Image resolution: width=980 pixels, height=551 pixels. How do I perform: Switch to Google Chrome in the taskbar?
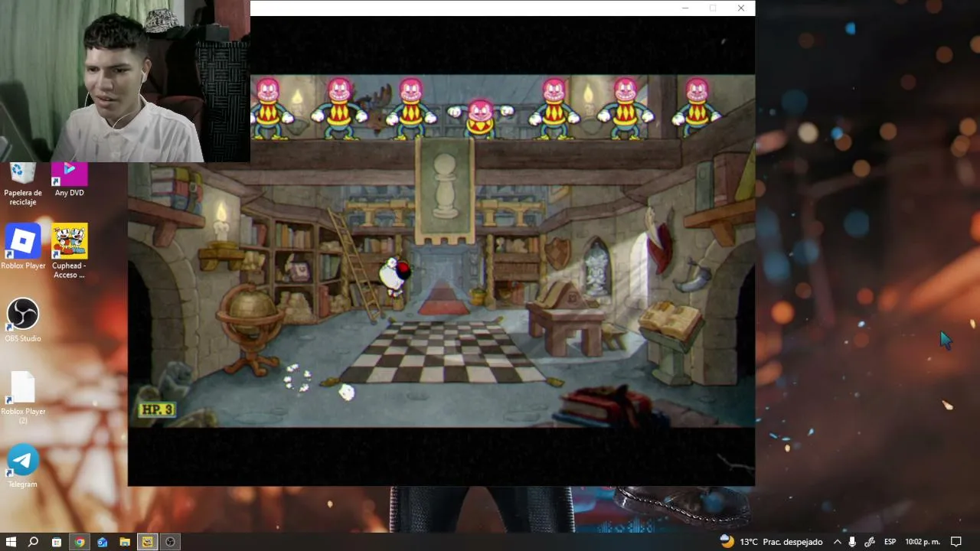pos(79,542)
